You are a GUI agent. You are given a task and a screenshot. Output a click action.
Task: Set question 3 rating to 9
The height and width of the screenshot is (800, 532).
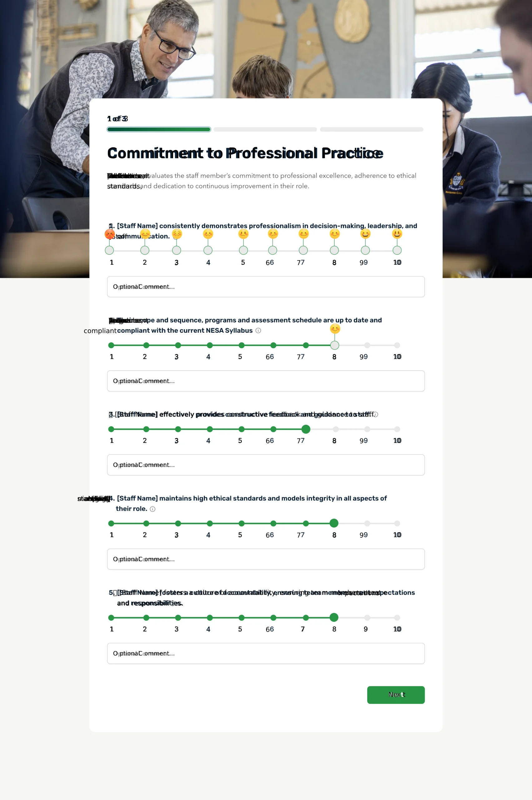[x=367, y=429]
